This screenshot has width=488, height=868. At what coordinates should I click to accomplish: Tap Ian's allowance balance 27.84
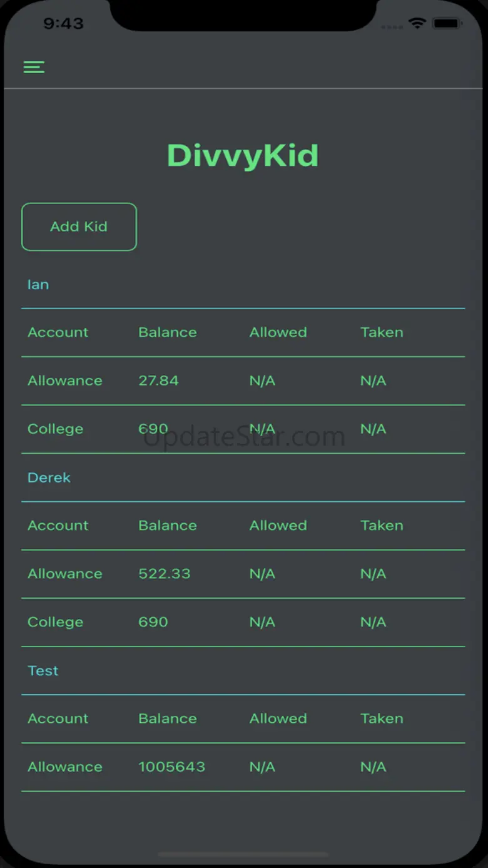pyautogui.click(x=158, y=380)
